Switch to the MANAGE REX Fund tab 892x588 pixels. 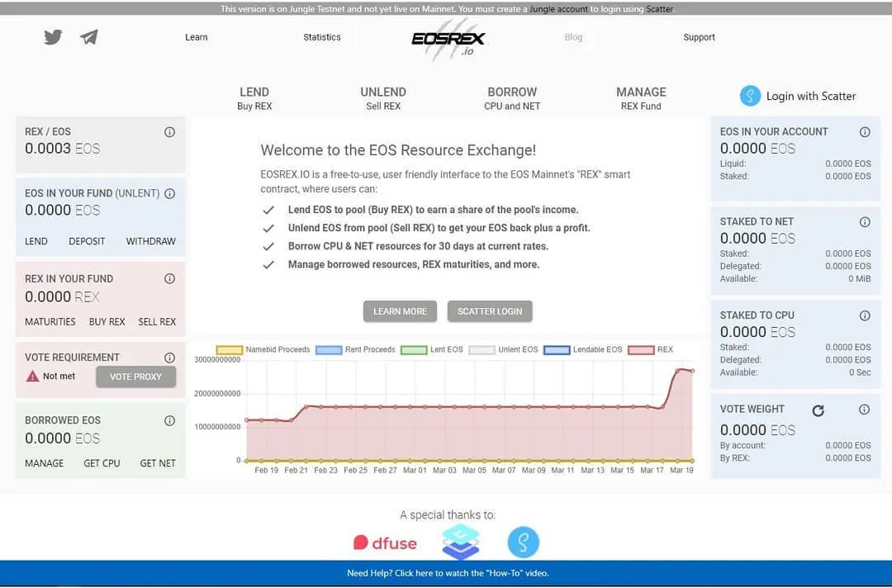coord(641,98)
